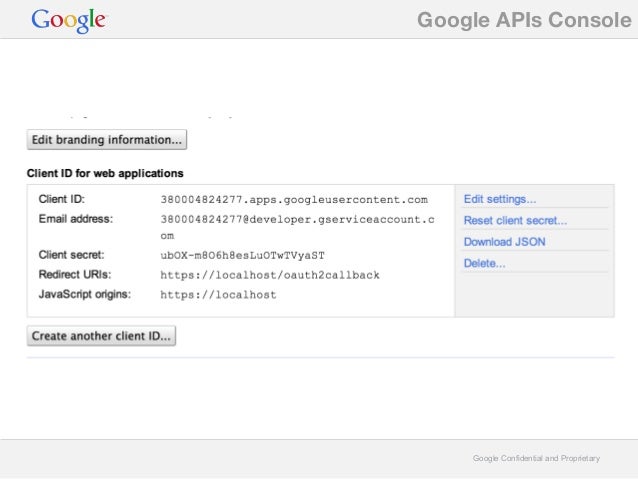Select the https://localhost JavaScript origin value
The image size is (638, 479).
point(218,295)
